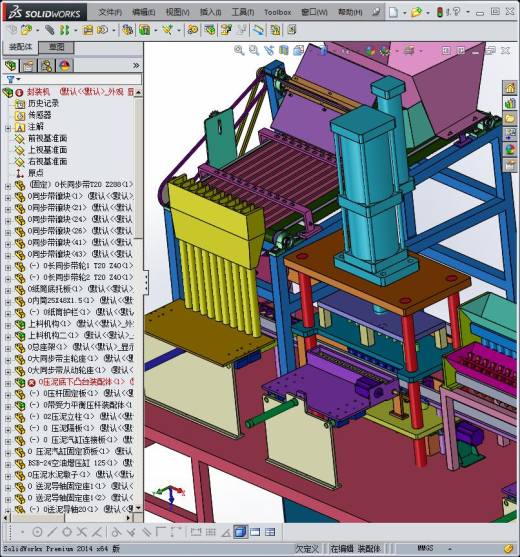
Task: Switch to the 草图 tab
Action: tap(56, 47)
